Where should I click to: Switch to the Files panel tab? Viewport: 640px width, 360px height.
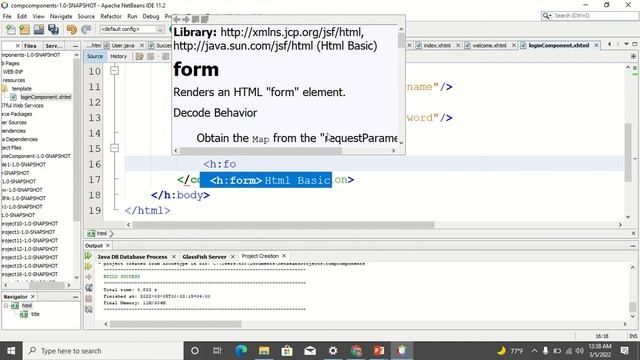point(30,46)
